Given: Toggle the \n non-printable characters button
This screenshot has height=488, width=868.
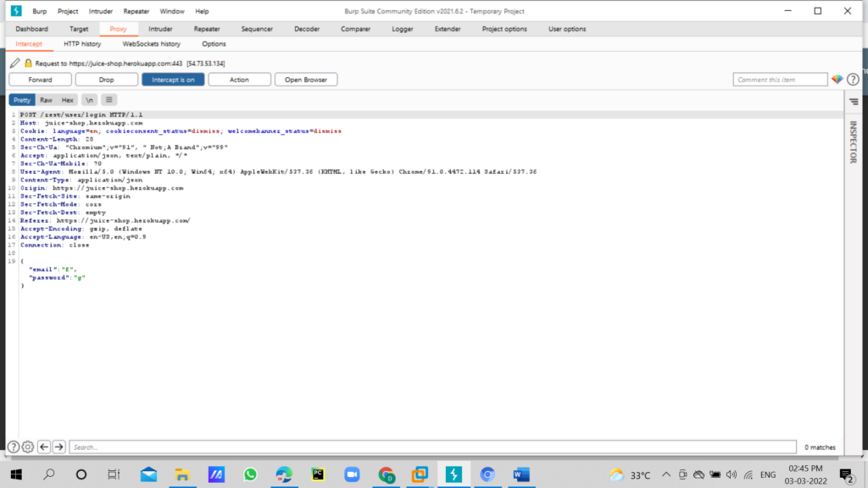Looking at the screenshot, I should pyautogui.click(x=89, y=100).
